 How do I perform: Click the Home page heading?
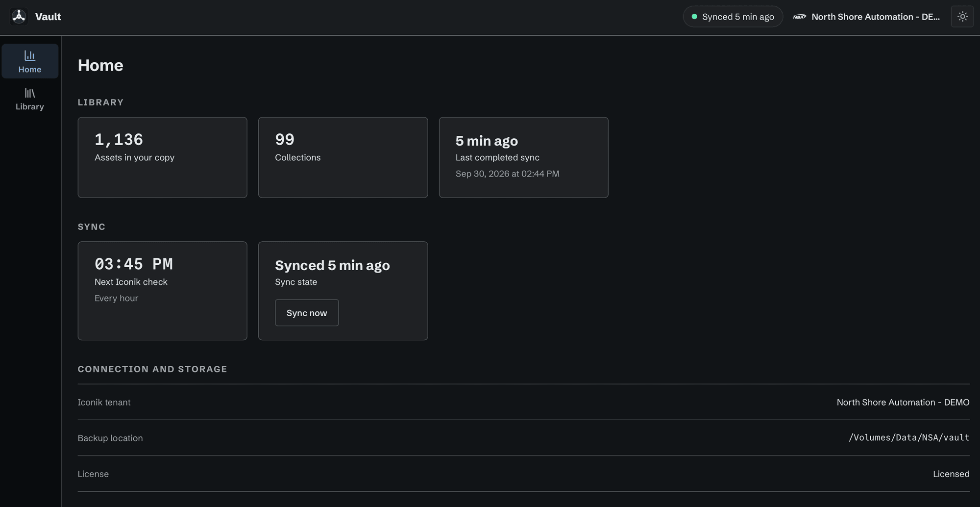coord(100,65)
